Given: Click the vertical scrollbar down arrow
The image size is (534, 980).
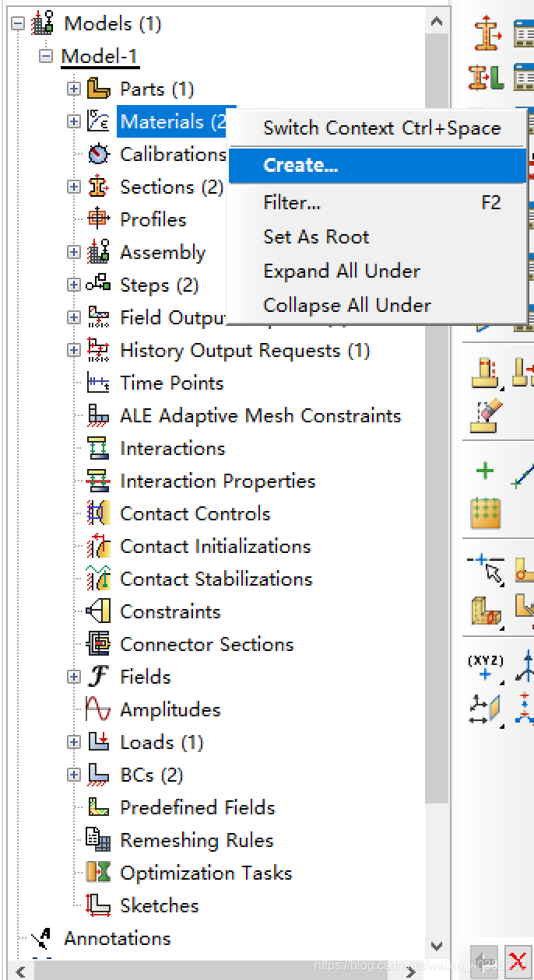Looking at the screenshot, I should [437, 946].
